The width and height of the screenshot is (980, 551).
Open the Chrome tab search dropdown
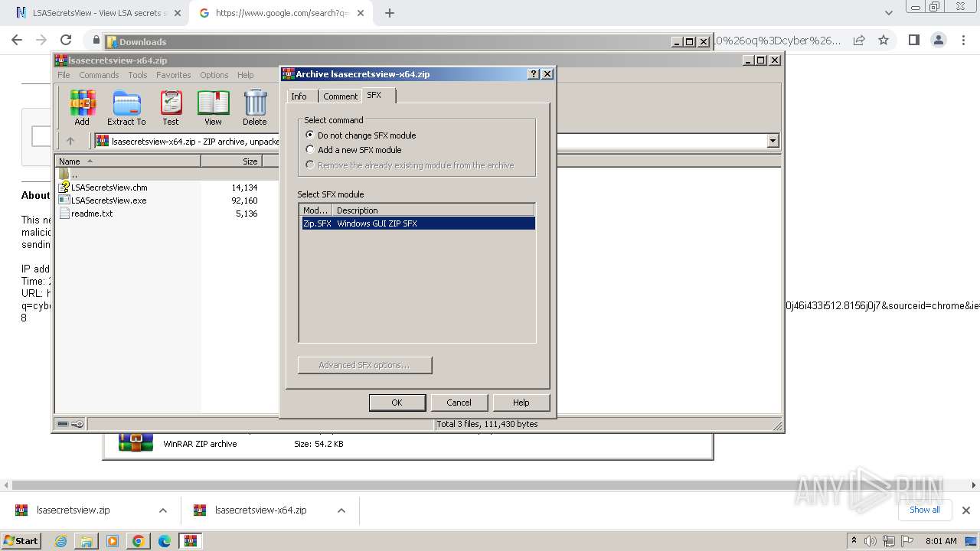click(888, 13)
